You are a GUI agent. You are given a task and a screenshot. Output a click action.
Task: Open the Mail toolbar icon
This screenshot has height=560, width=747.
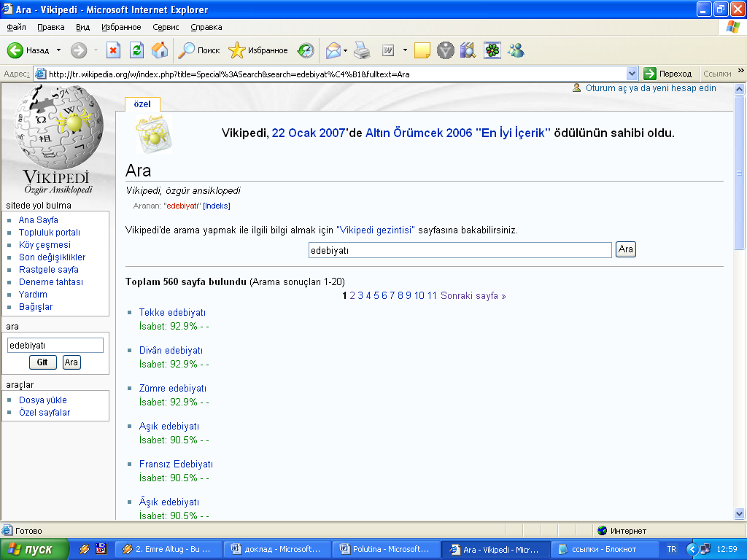click(333, 50)
